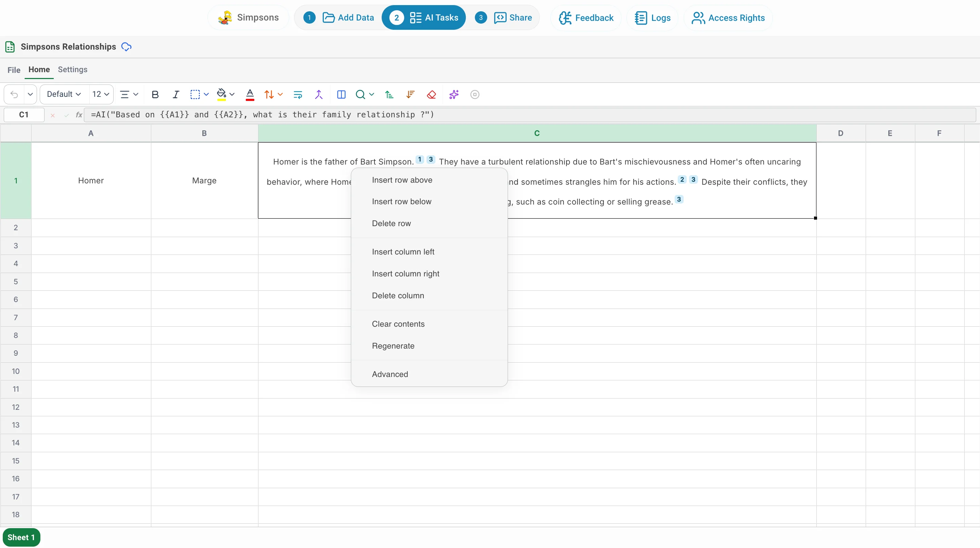Click the purple merge cells icon

(x=319, y=94)
